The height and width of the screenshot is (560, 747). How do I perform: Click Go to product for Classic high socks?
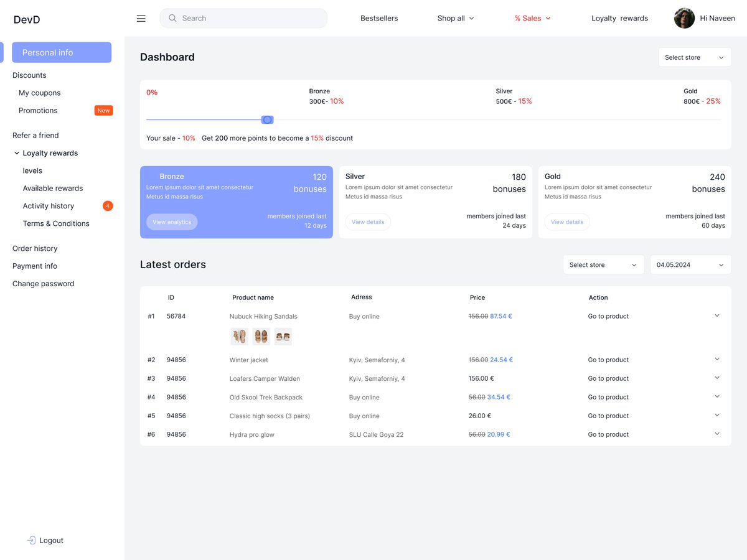608,416
